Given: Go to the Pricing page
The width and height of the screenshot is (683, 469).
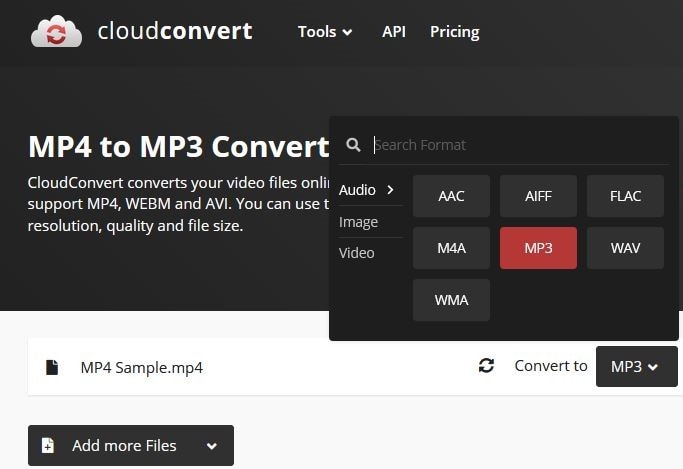Looking at the screenshot, I should 455,32.
